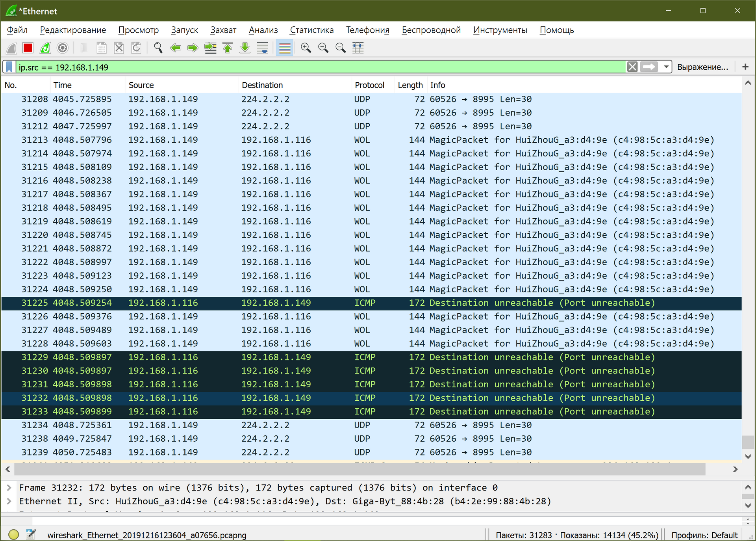Close the capture file using X-page icon
The image size is (756, 541).
coord(119,48)
